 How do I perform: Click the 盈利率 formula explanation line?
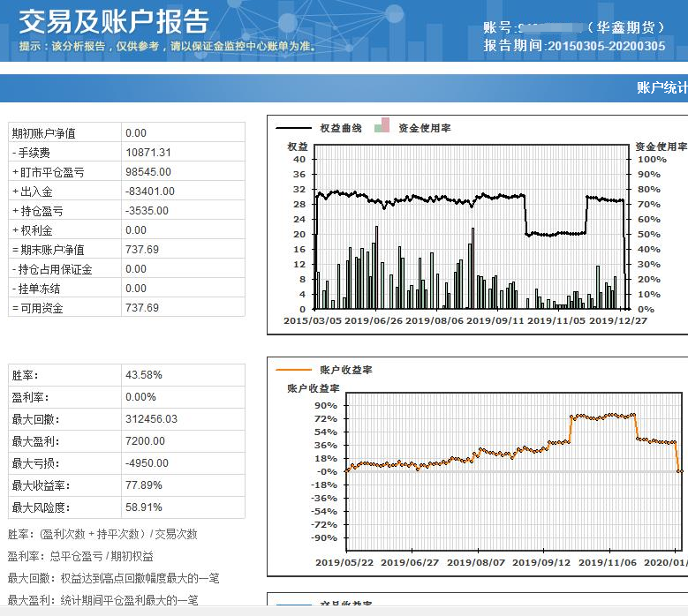(80, 556)
